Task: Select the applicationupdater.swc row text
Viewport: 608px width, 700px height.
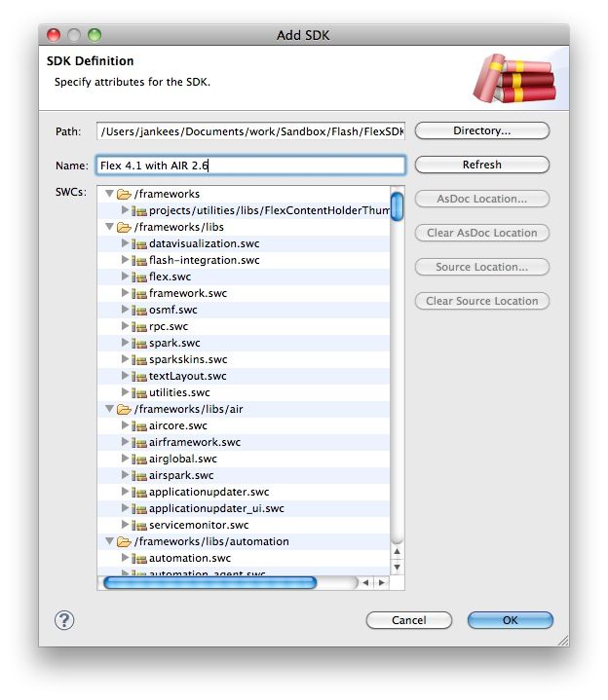Action: click(x=209, y=492)
